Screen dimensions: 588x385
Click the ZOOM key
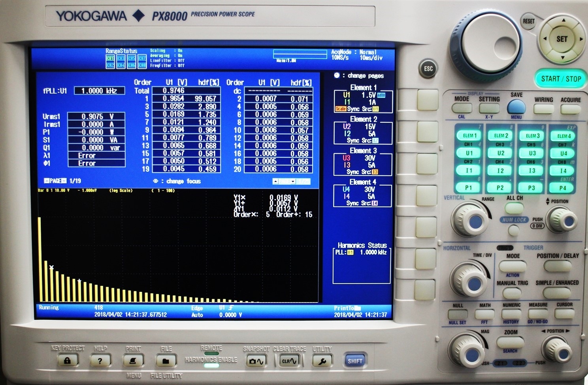[511, 342]
